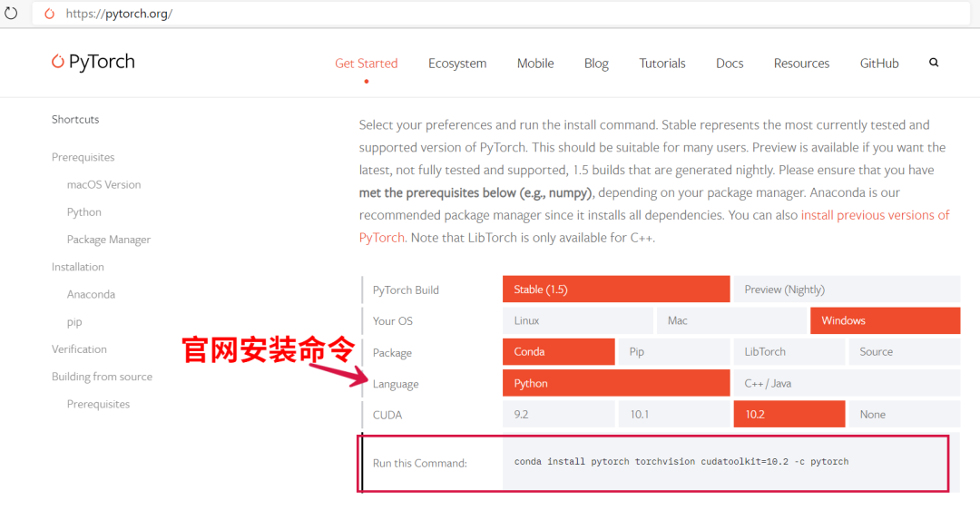Select the Source package option
This screenshot has height=520, width=980.
pos(905,352)
